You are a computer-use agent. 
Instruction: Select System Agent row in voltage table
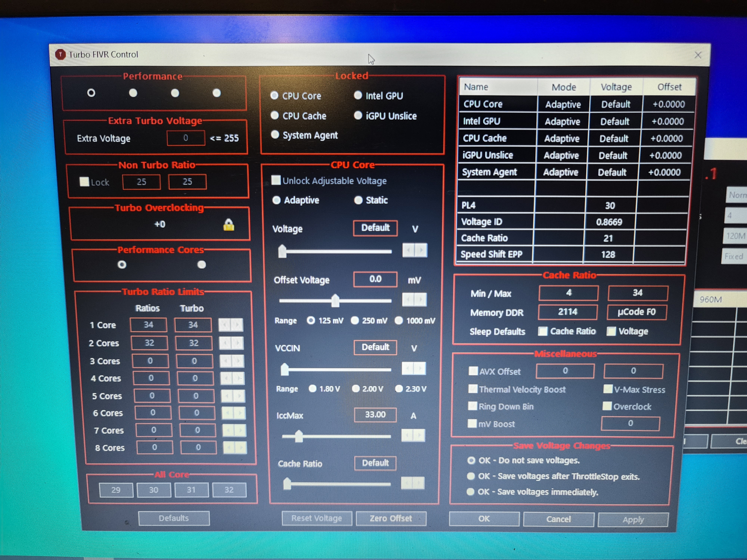tap(574, 172)
